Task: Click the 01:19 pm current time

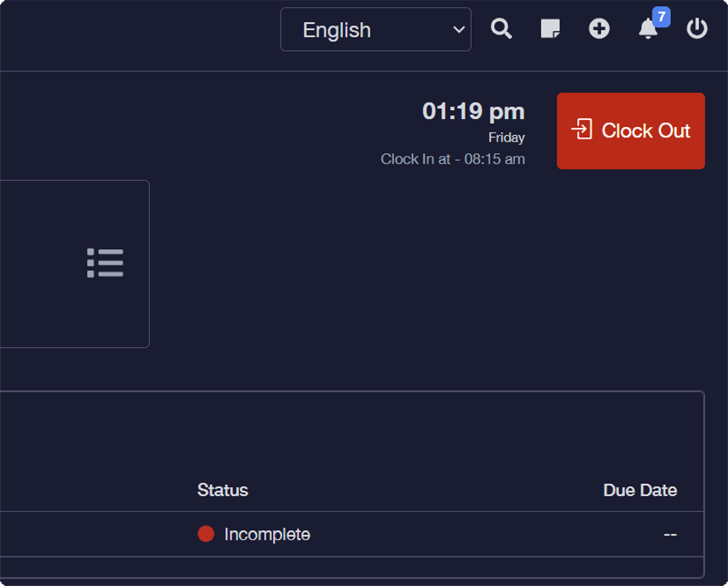Action: (473, 111)
